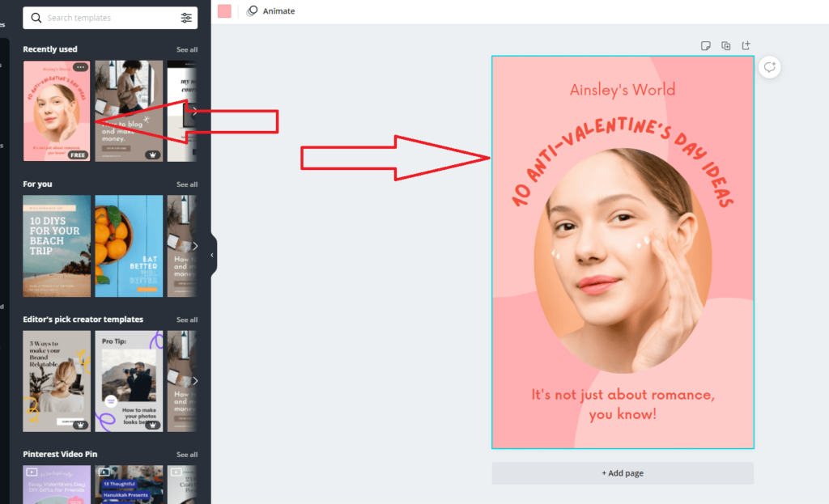This screenshot has width=829, height=504.
Task: Click the crown icon on the blog template
Action: tap(153, 155)
